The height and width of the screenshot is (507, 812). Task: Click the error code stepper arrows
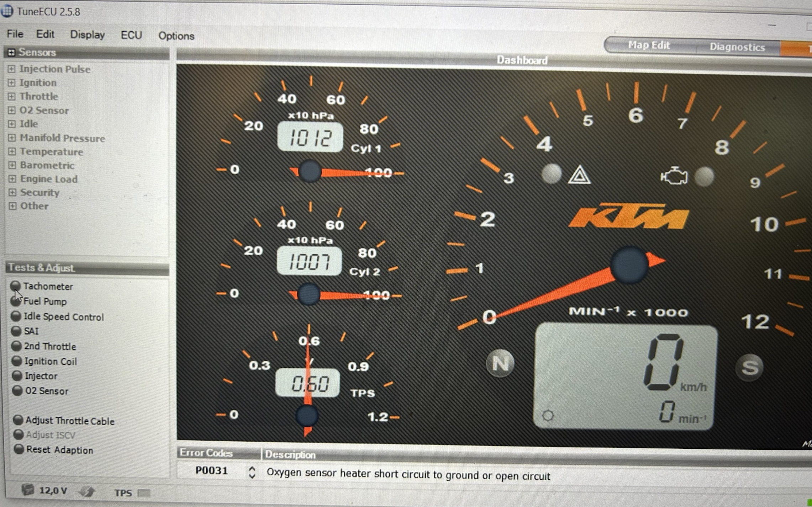coord(252,472)
